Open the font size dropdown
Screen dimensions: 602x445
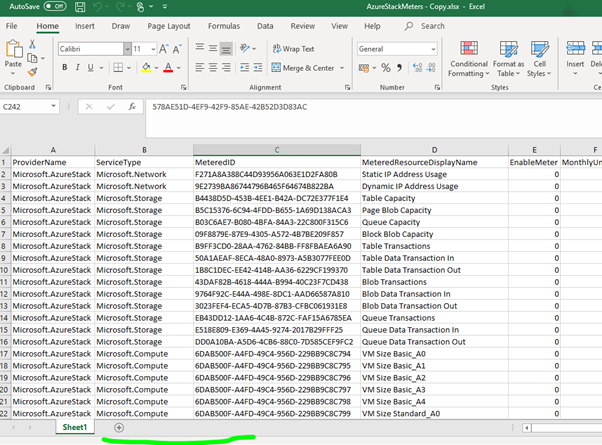[153, 49]
